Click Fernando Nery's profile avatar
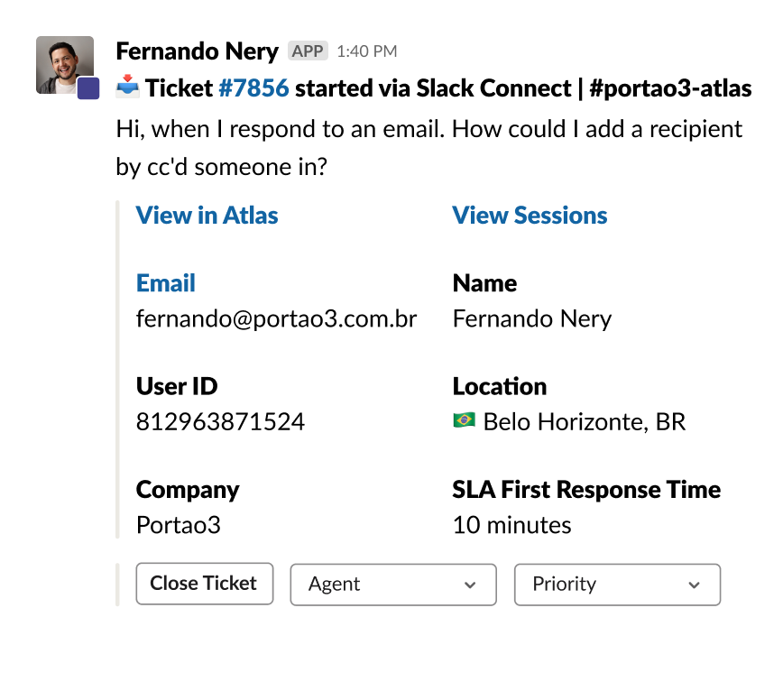783x700 pixels. pos(63,63)
